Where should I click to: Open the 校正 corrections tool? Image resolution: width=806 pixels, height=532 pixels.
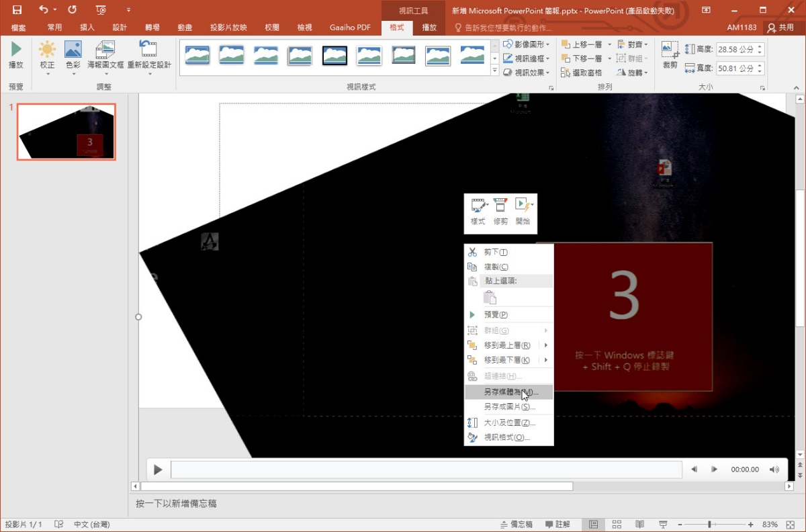click(x=47, y=55)
